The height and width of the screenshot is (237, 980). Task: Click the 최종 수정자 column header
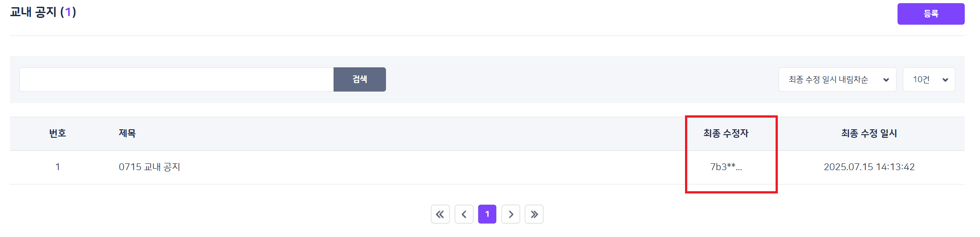(x=726, y=133)
